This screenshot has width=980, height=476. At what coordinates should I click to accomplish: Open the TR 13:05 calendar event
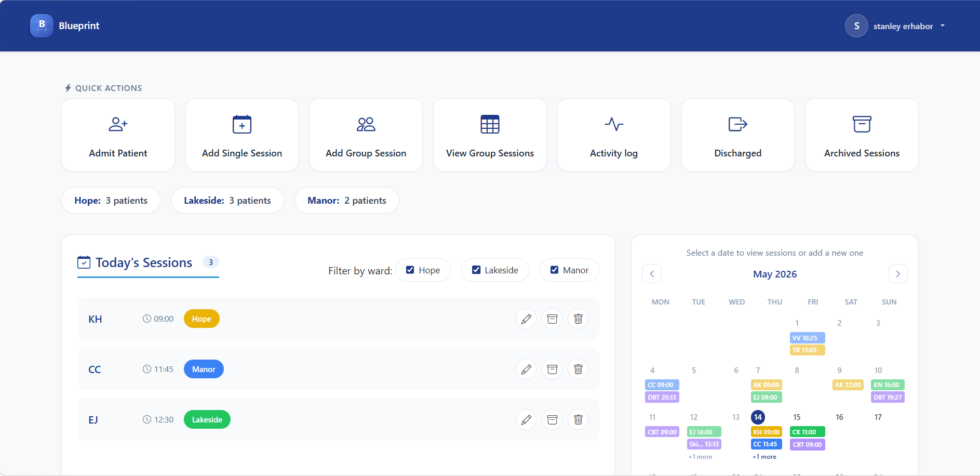(808, 350)
